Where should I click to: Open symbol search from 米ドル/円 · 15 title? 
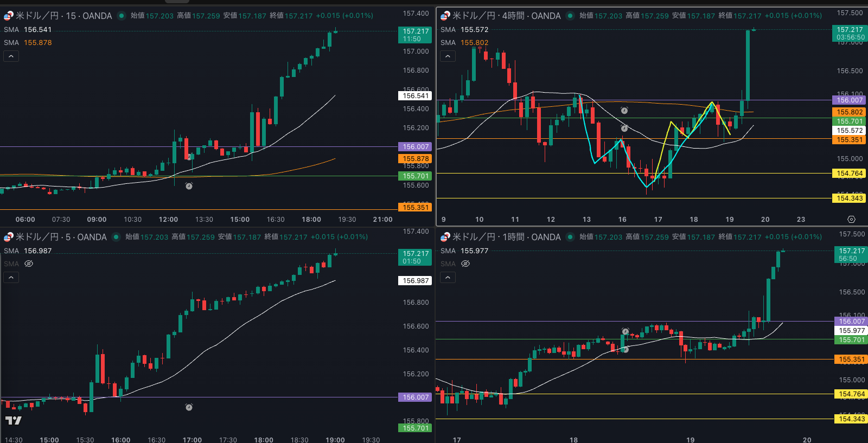pos(63,16)
